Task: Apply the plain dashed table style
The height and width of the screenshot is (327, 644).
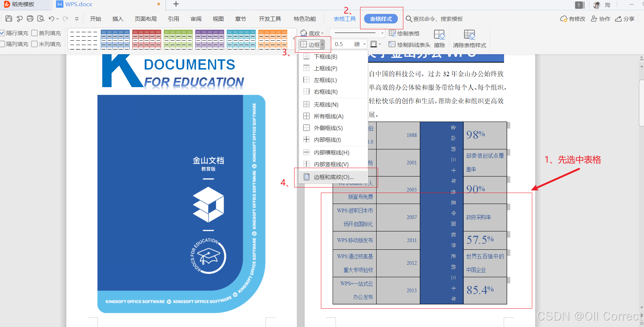Action: pyautogui.click(x=84, y=39)
